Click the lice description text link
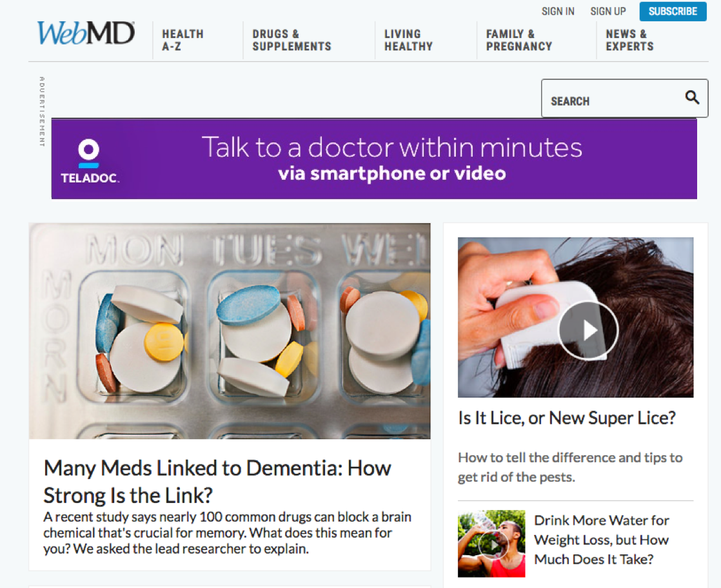This screenshot has width=721, height=588. (x=570, y=467)
